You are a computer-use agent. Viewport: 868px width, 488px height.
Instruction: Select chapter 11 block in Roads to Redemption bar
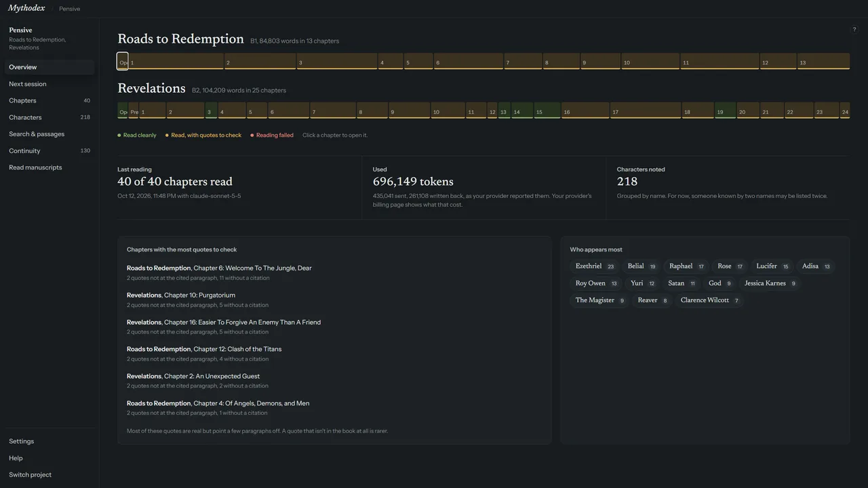point(719,62)
